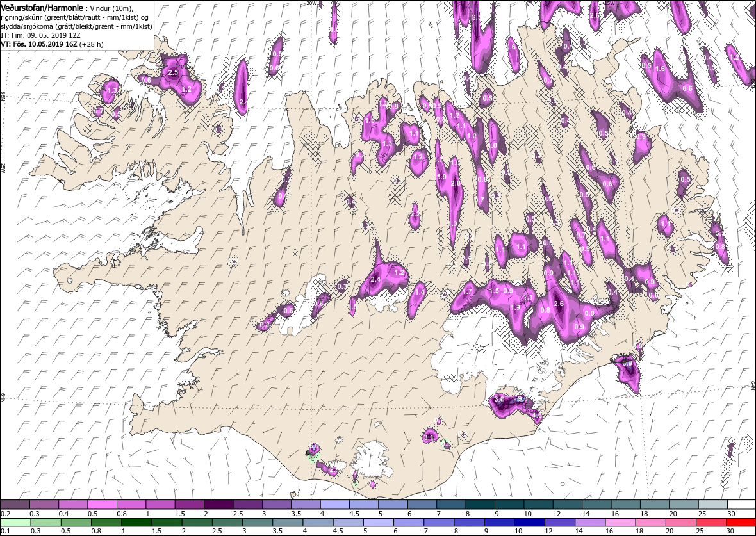Click the 0.4 label under the top legend
The image size is (756, 536).
click(x=63, y=514)
